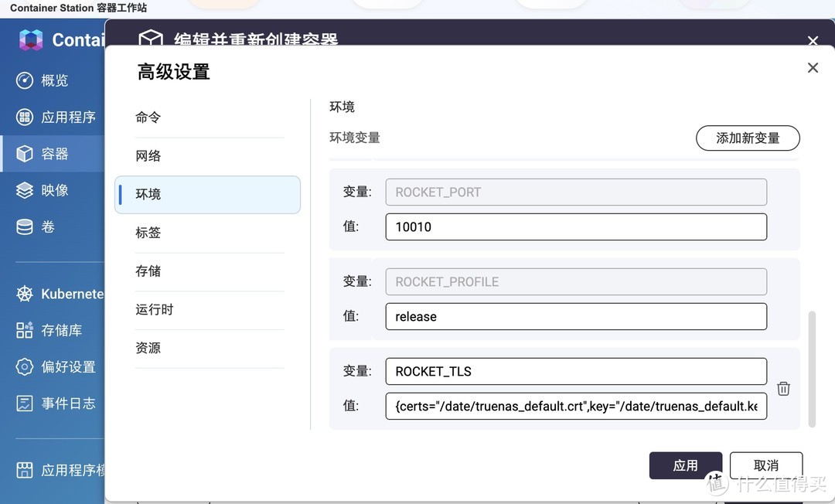Click the Apply button
This screenshot has height=504, width=835.
[685, 465]
